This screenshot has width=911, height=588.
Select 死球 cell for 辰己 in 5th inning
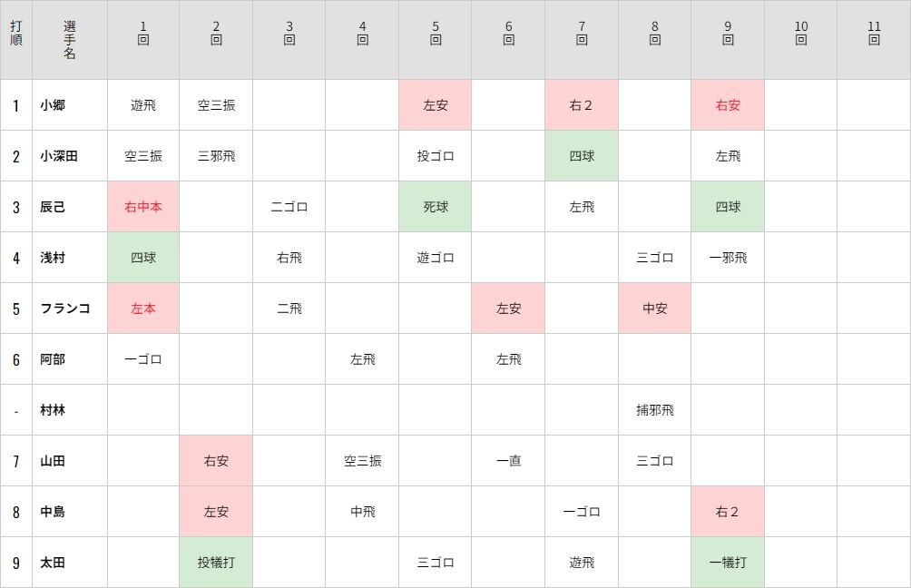tap(436, 207)
